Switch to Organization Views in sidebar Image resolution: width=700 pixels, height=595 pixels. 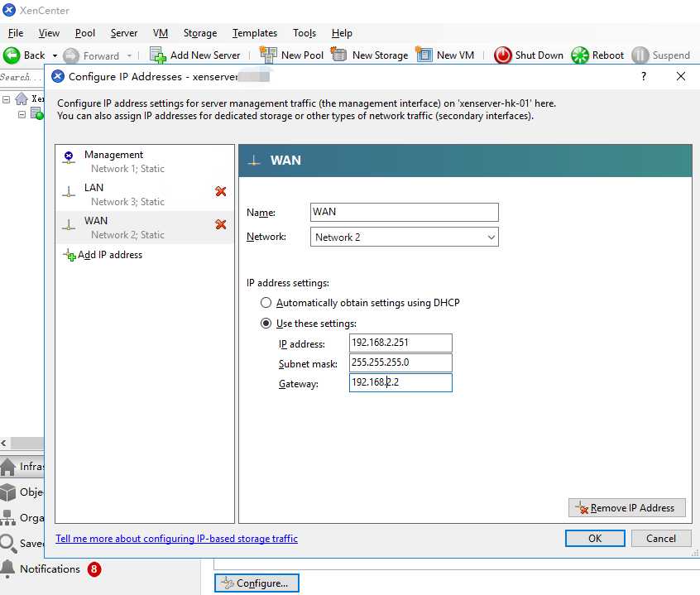[22, 518]
